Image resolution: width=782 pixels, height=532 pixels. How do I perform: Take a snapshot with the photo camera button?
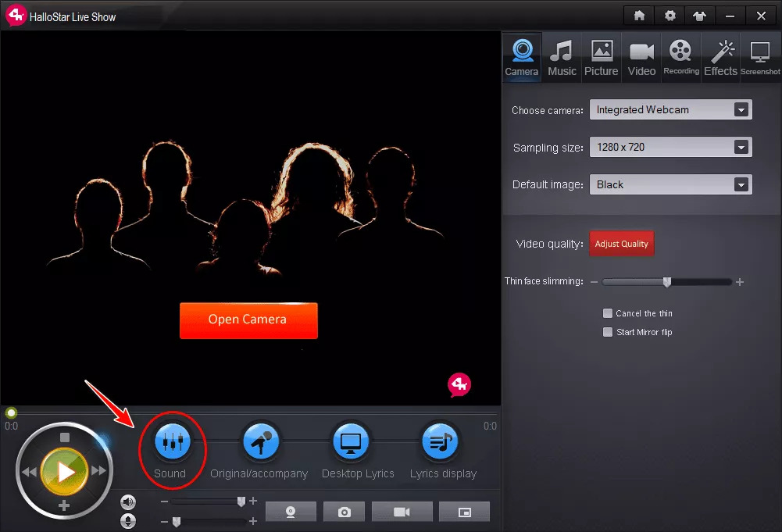344,512
